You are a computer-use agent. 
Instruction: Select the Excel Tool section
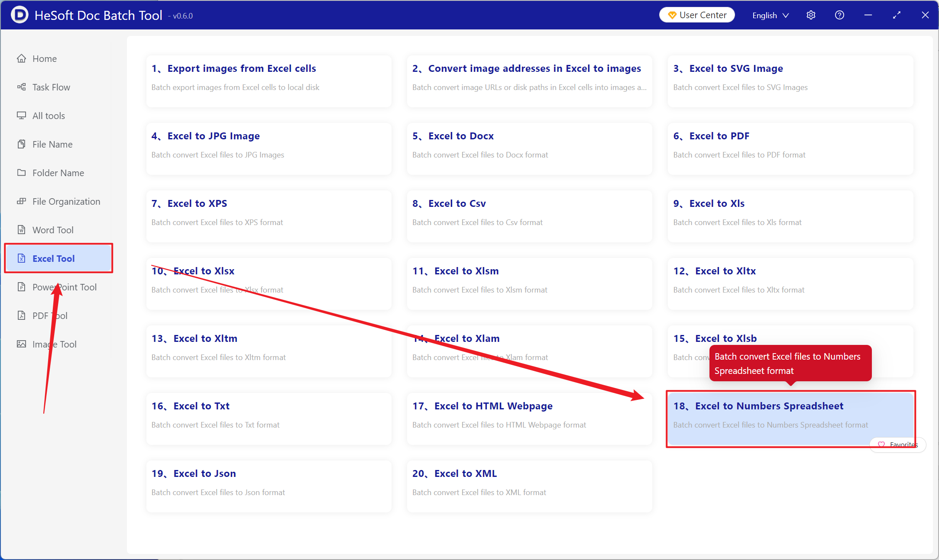click(58, 258)
